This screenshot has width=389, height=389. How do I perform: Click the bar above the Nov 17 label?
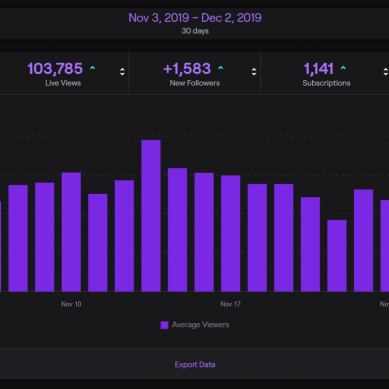pos(231,233)
